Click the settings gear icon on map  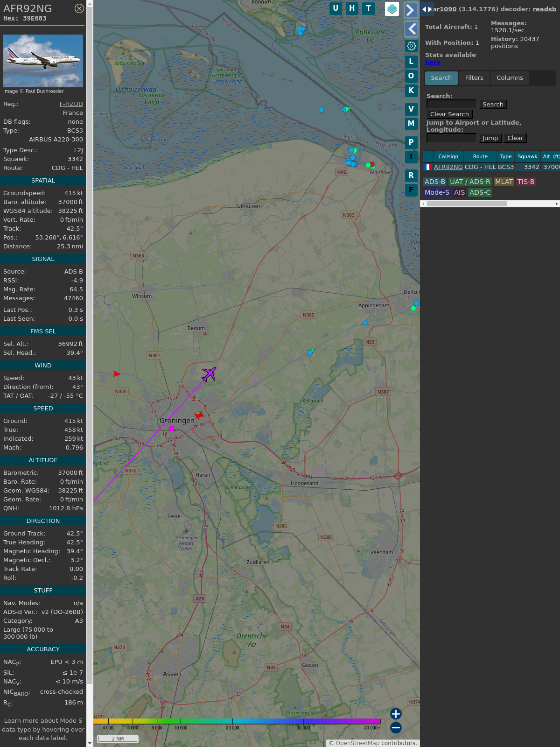(411, 46)
